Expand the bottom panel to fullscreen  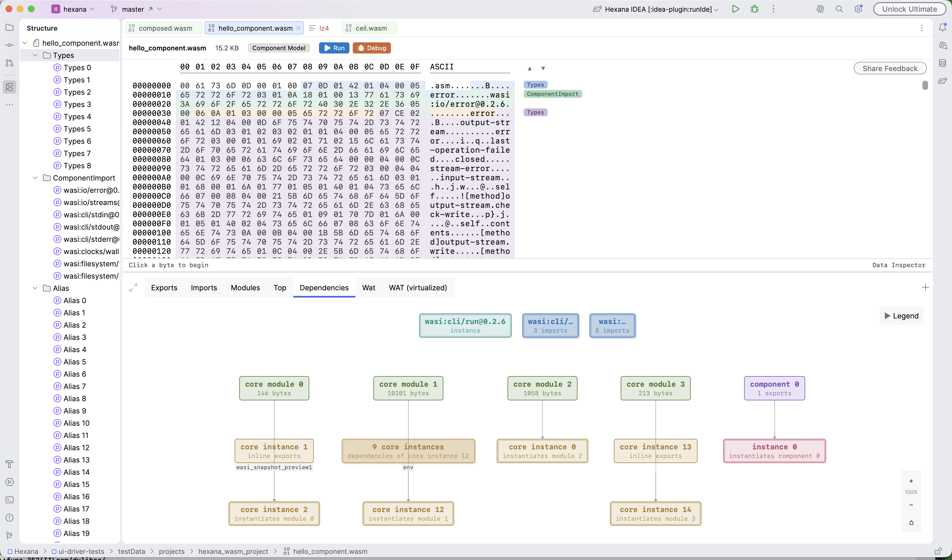tap(133, 288)
